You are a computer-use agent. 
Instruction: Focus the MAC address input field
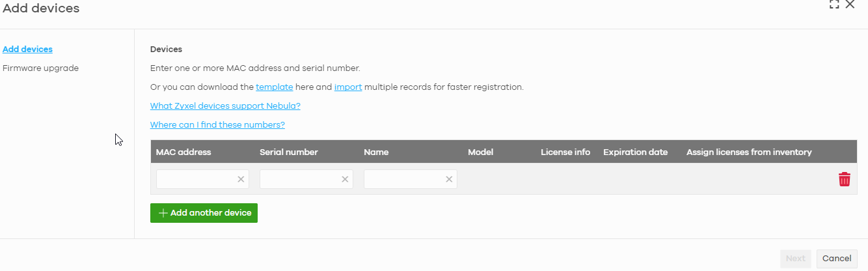[x=195, y=179]
